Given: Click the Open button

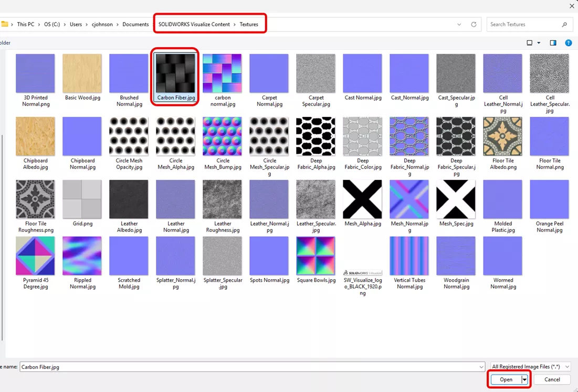Looking at the screenshot, I should 506,379.
